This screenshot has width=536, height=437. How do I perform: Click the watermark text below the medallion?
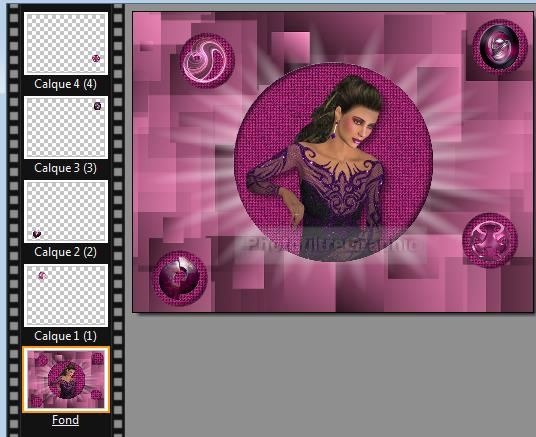click(332, 244)
